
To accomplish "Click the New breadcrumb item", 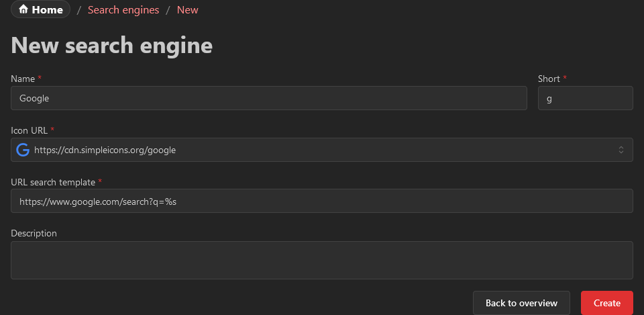I will [x=187, y=10].
